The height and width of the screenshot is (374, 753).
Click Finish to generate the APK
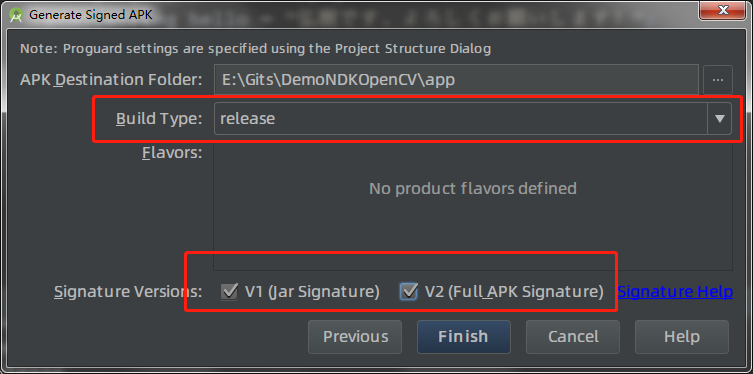463,337
